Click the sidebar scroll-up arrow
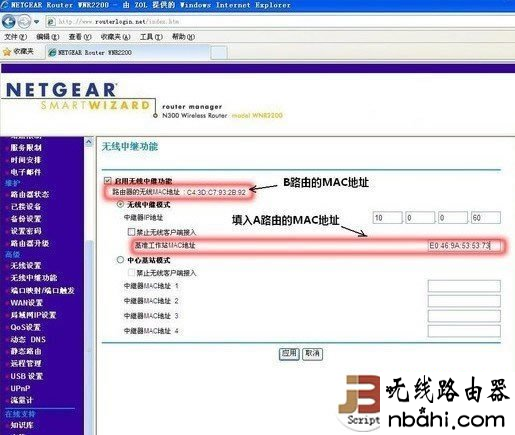 (89, 143)
